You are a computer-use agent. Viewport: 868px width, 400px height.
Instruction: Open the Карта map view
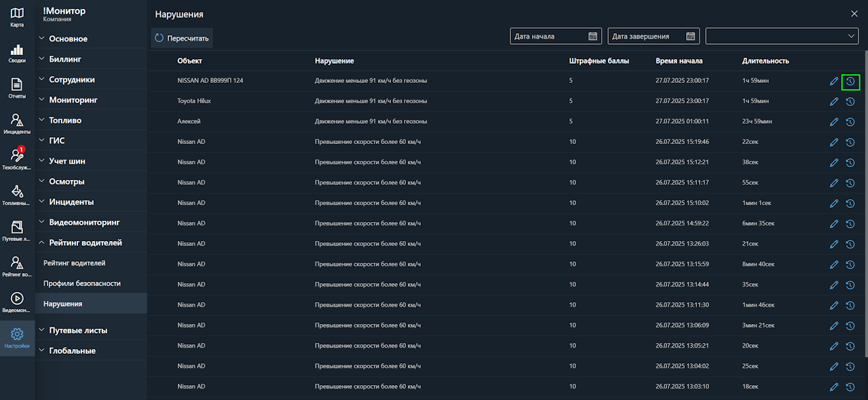pyautogui.click(x=17, y=17)
